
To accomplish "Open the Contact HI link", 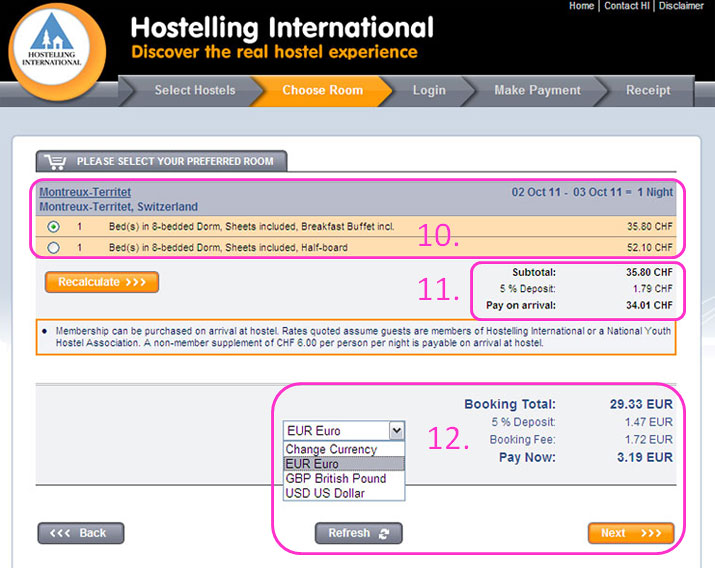I will [627, 5].
